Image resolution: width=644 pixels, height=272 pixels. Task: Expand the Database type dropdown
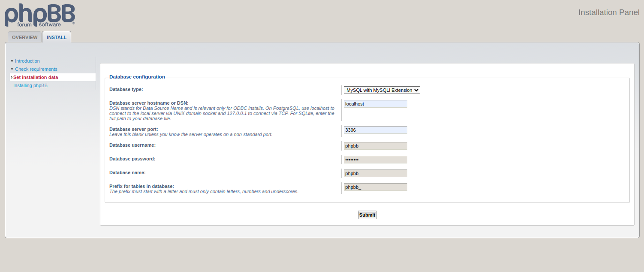pyautogui.click(x=382, y=90)
